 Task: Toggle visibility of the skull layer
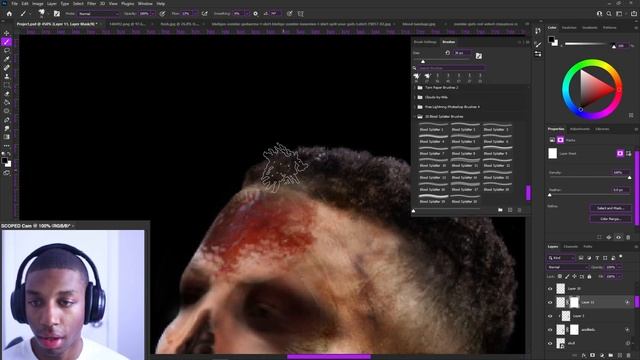coord(550,343)
